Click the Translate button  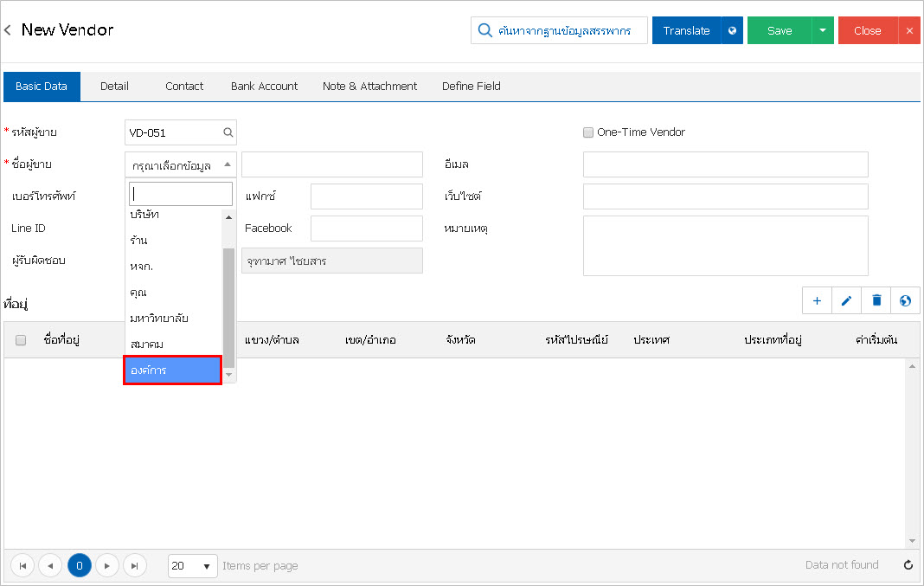point(687,30)
